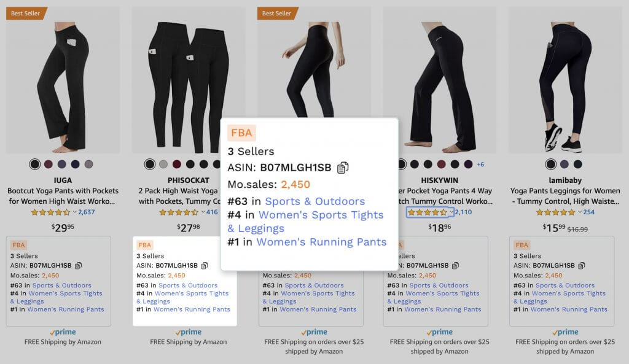The height and width of the screenshot is (364, 629).
Task: Open 2,637 reviews for IUGA pants
Action: pos(86,212)
